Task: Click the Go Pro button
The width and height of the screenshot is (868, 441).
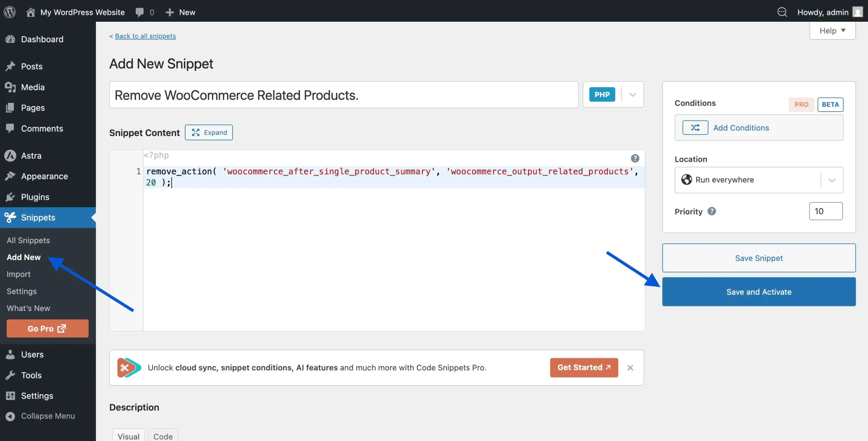Action: [47, 328]
